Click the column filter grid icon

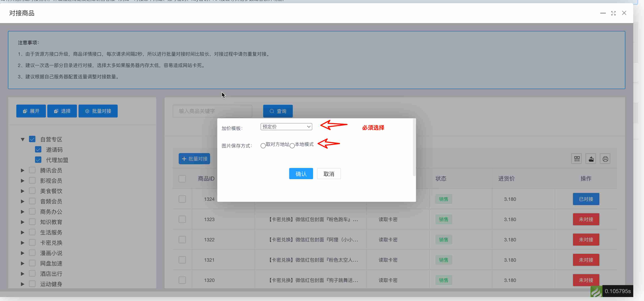coord(576,159)
